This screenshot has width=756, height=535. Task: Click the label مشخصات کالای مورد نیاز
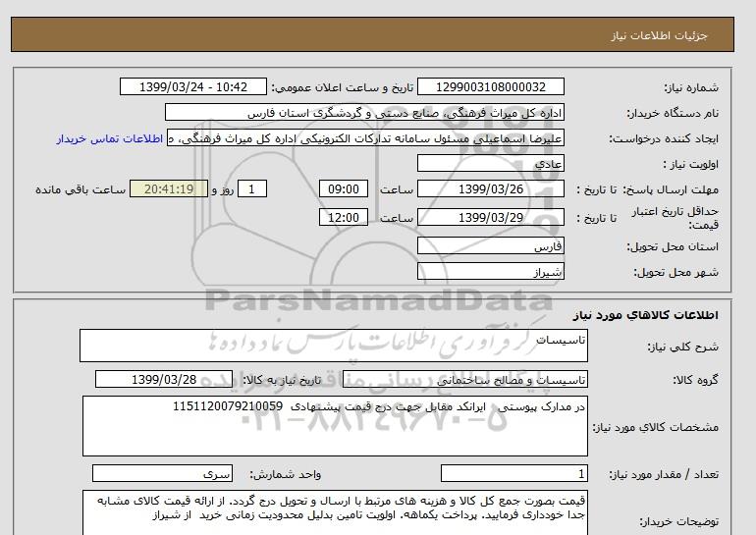coord(656,427)
